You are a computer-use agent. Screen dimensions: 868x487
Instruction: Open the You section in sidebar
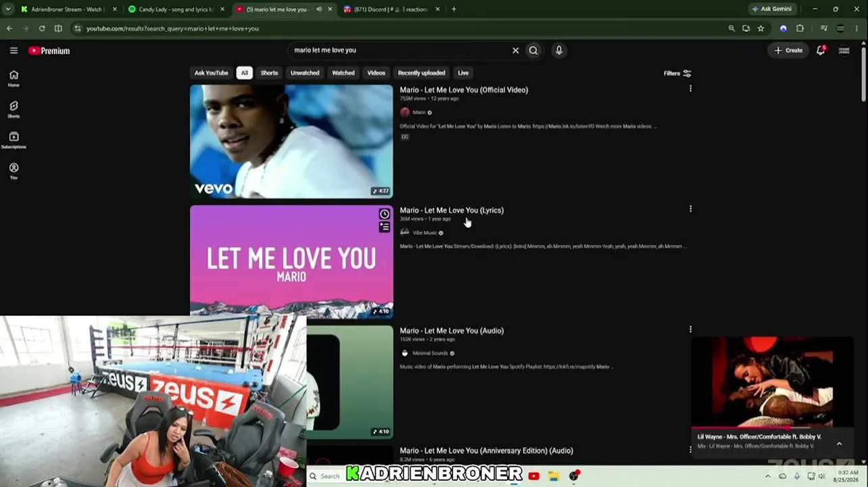[14, 171]
